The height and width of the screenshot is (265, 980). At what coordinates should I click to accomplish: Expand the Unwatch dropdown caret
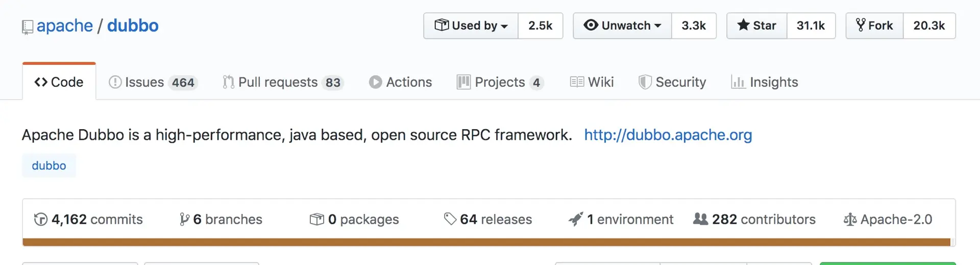pyautogui.click(x=657, y=26)
